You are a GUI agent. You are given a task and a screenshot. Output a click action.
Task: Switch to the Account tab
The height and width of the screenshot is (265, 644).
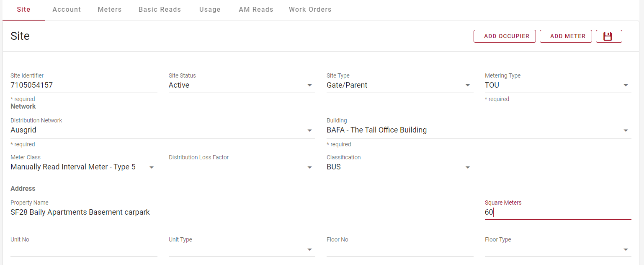click(67, 9)
